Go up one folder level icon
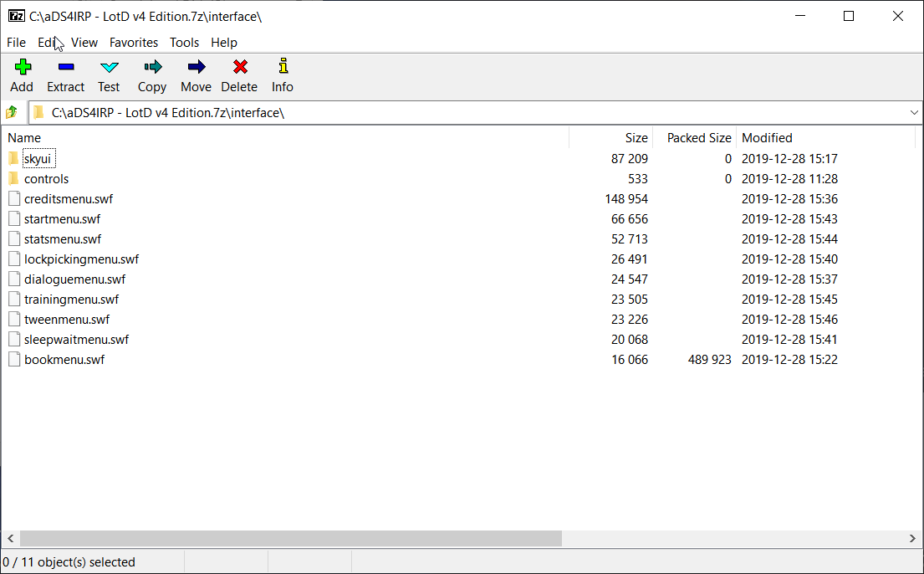 (x=12, y=112)
